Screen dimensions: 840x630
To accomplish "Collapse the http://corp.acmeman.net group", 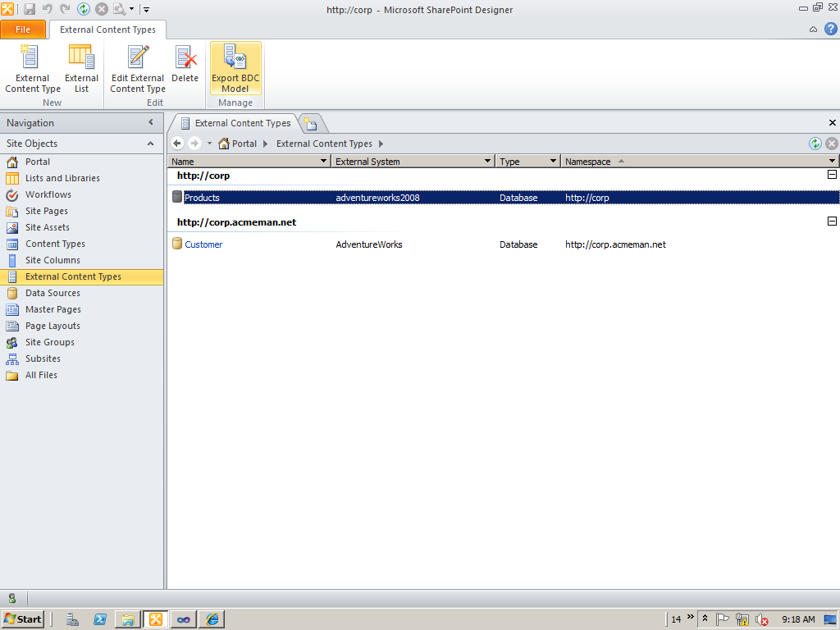I will point(832,221).
